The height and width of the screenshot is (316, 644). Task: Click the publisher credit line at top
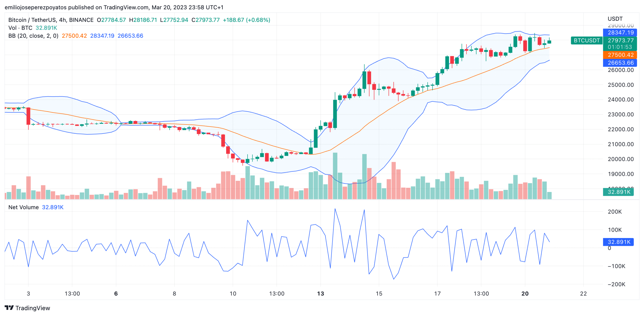[114, 7]
